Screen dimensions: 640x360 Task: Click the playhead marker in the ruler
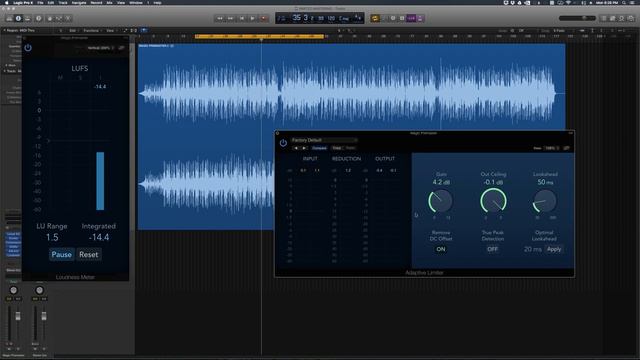(261, 39)
